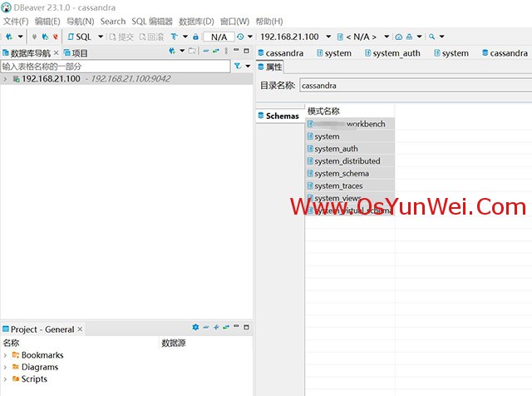Open dropdown arrow next to tools icon

click(x=419, y=37)
